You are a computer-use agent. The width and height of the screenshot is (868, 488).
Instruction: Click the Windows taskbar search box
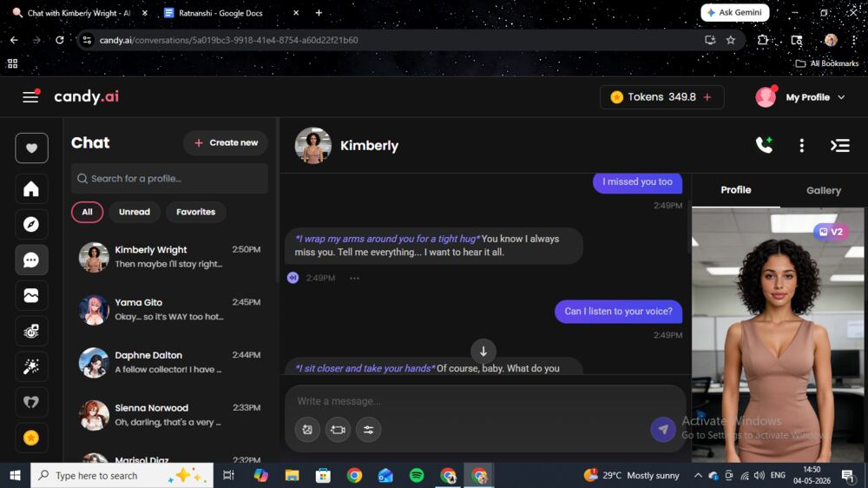point(122,475)
